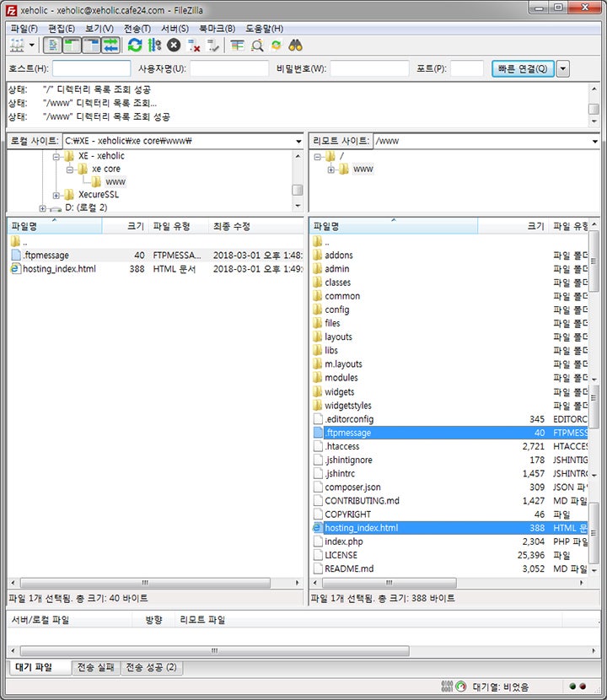Image resolution: width=607 pixels, height=700 pixels.
Task: Sort local list by 파일 유형 column
Action: 179,226
